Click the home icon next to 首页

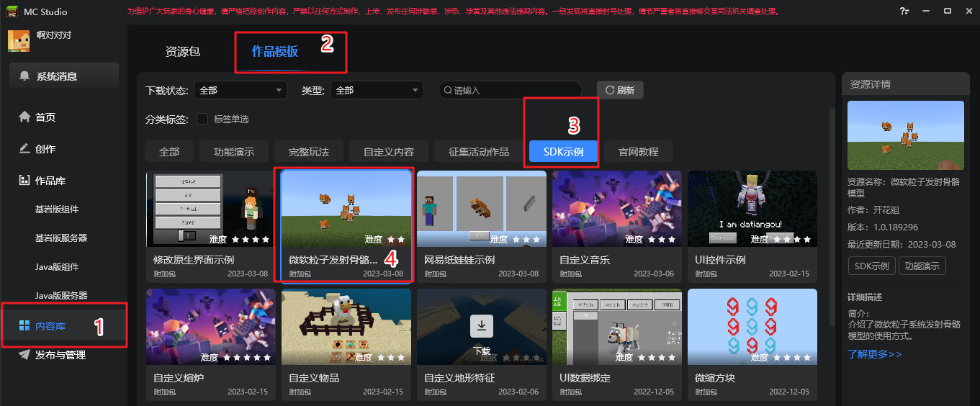point(25,117)
